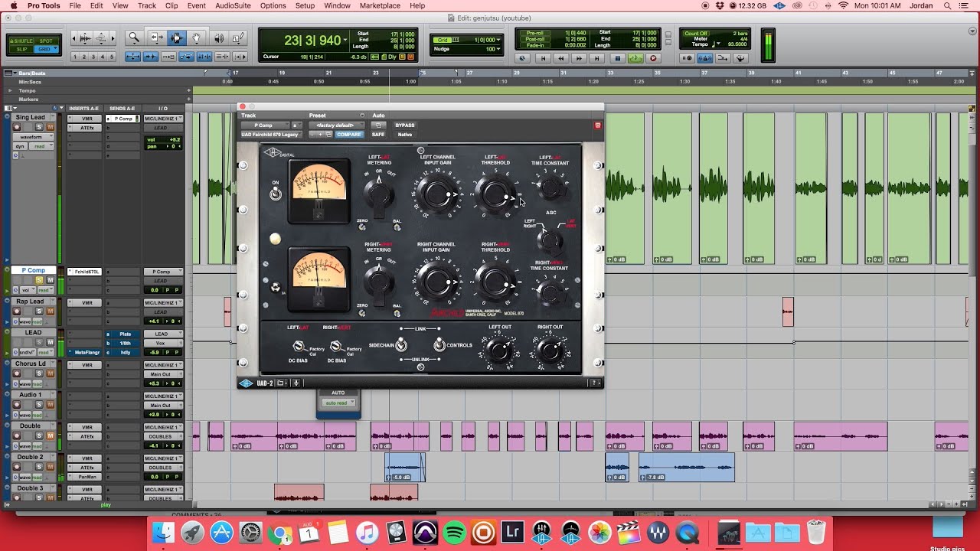Screen dimensions: 980x551
Task: Open the factory default preset dropdown
Action: point(336,126)
